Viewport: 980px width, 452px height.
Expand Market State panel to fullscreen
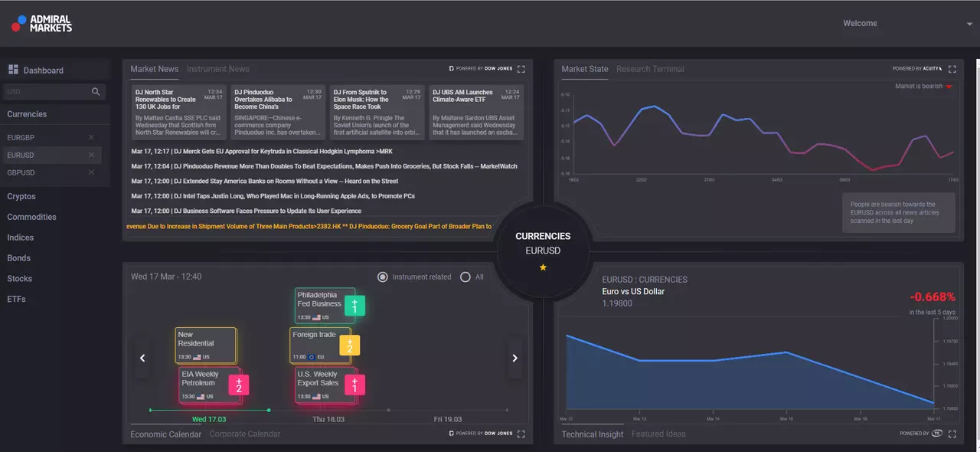tap(952, 69)
